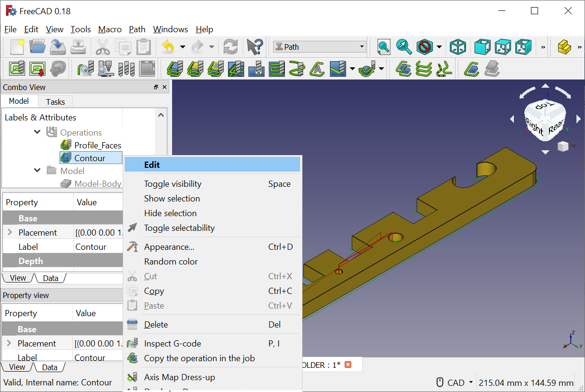Click the Inspect G-code toolbar icon
The height and width of the screenshot is (392, 585).
(85, 69)
